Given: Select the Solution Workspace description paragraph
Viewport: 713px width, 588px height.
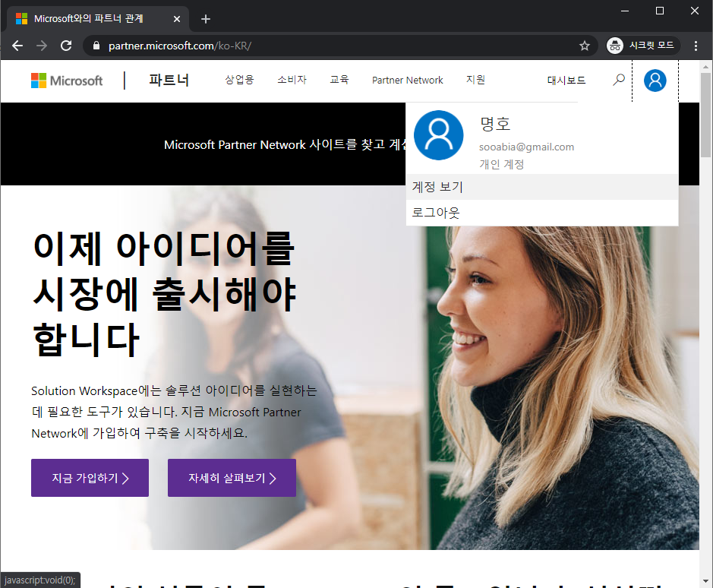Looking at the screenshot, I should [x=174, y=412].
